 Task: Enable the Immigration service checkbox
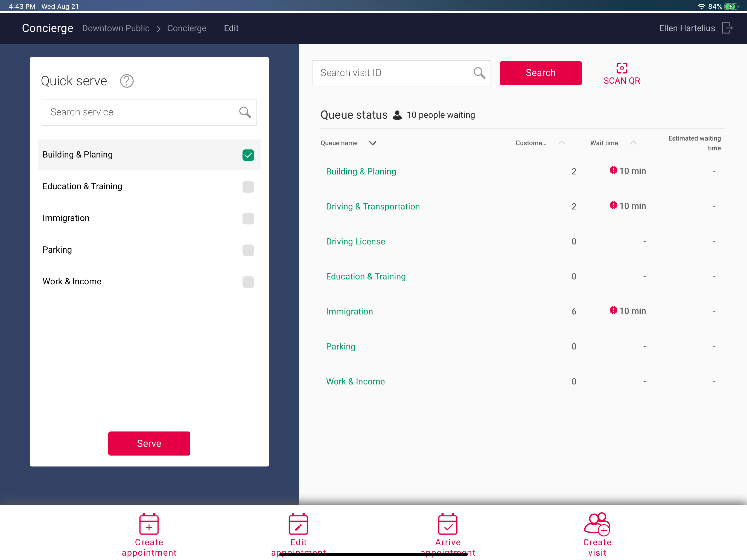click(248, 218)
